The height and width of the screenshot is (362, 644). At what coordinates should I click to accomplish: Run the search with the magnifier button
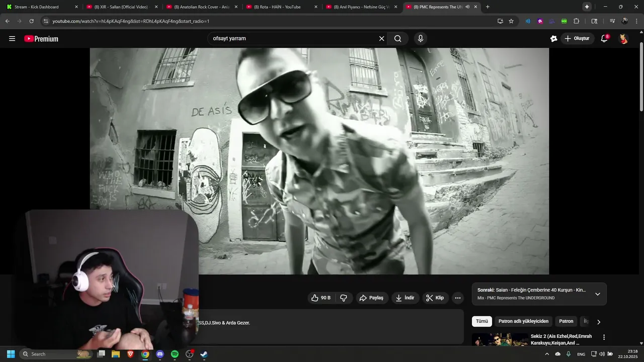398,39
